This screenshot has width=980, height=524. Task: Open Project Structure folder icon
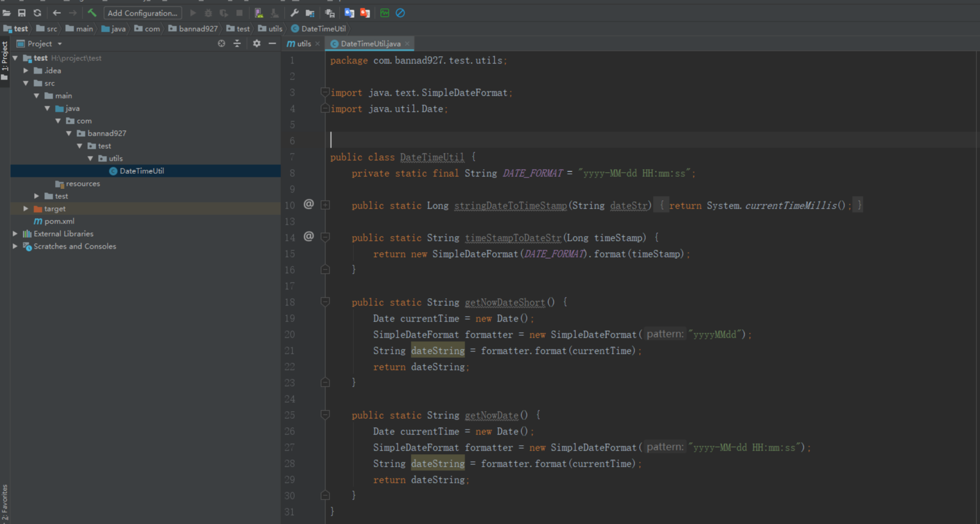point(310,13)
